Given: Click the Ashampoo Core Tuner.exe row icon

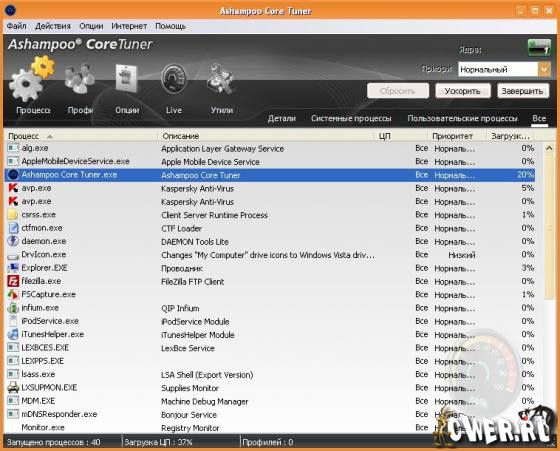Looking at the screenshot, I should 13,175.
